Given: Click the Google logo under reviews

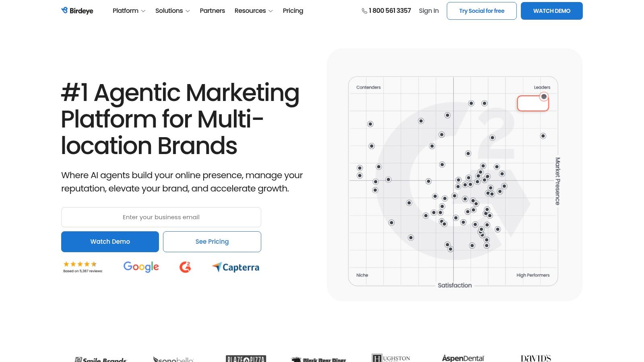Looking at the screenshot, I should coord(141,267).
